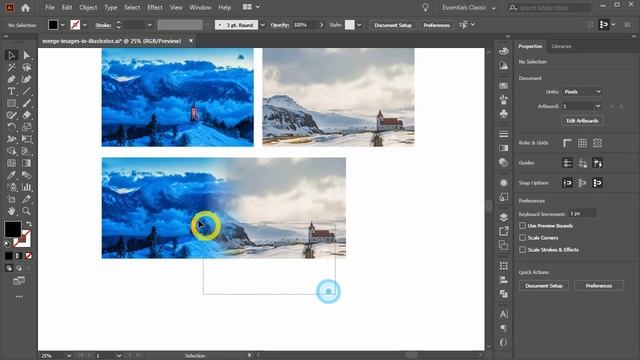The width and height of the screenshot is (640, 360).
Task: Click Document Setup in control bar
Action: click(x=393, y=25)
